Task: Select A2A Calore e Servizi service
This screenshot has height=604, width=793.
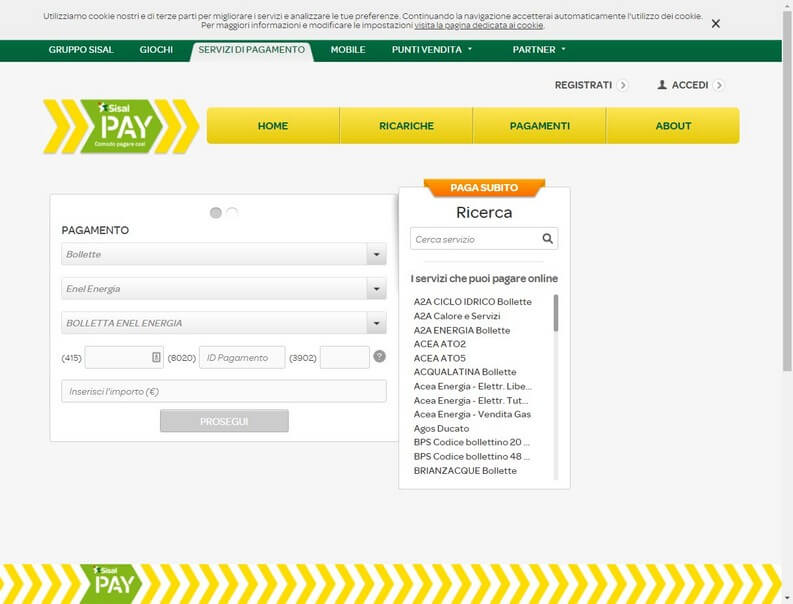Action: tap(457, 316)
